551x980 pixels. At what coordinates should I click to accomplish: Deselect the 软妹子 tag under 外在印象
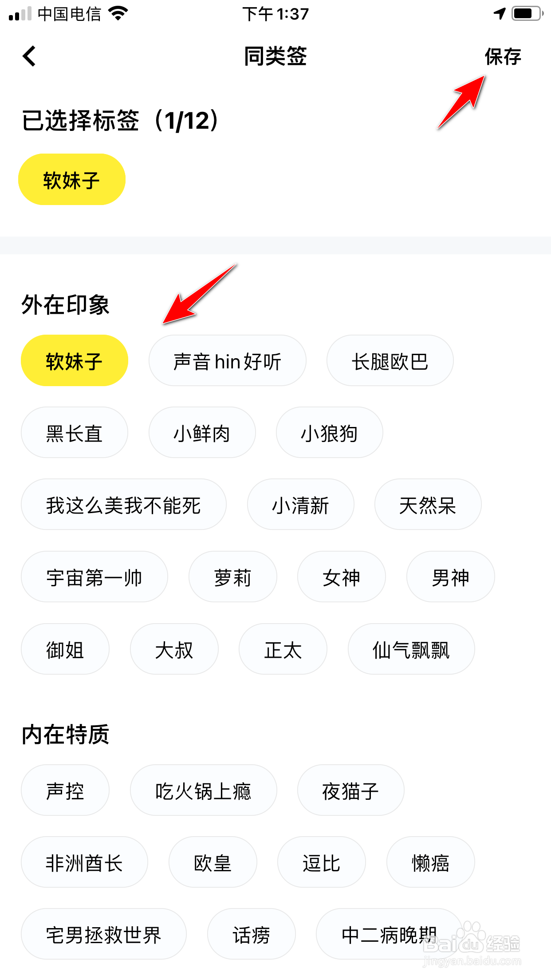(75, 360)
